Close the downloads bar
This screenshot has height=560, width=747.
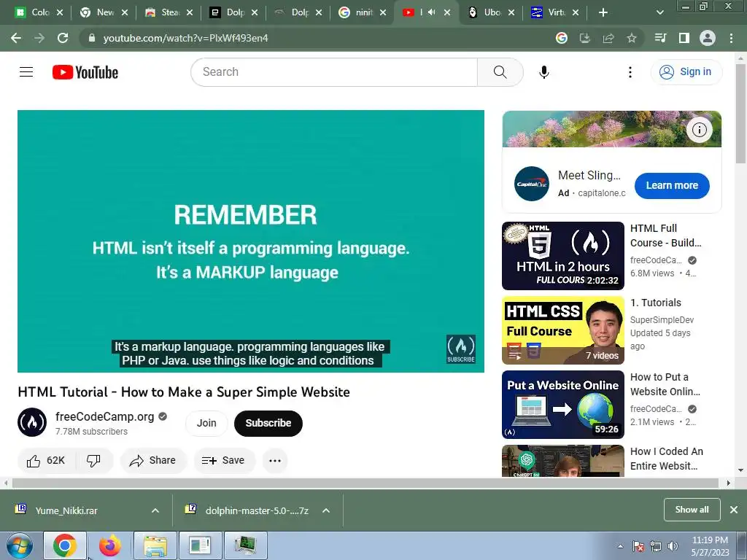(734, 510)
